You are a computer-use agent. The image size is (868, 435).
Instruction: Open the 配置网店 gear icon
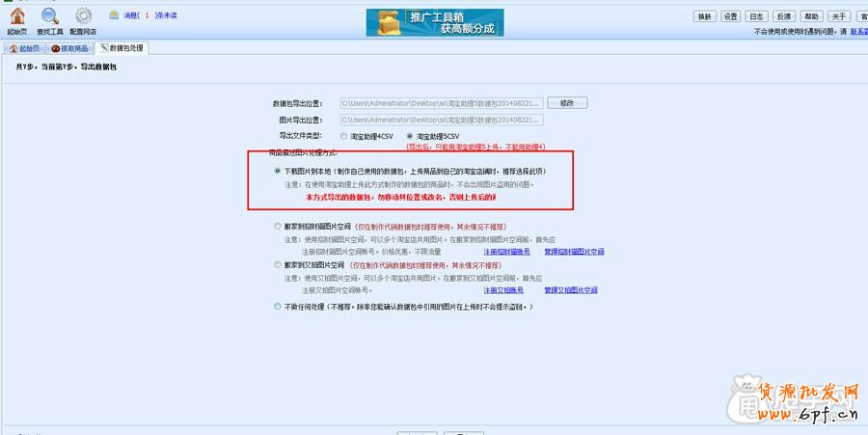[x=83, y=21]
